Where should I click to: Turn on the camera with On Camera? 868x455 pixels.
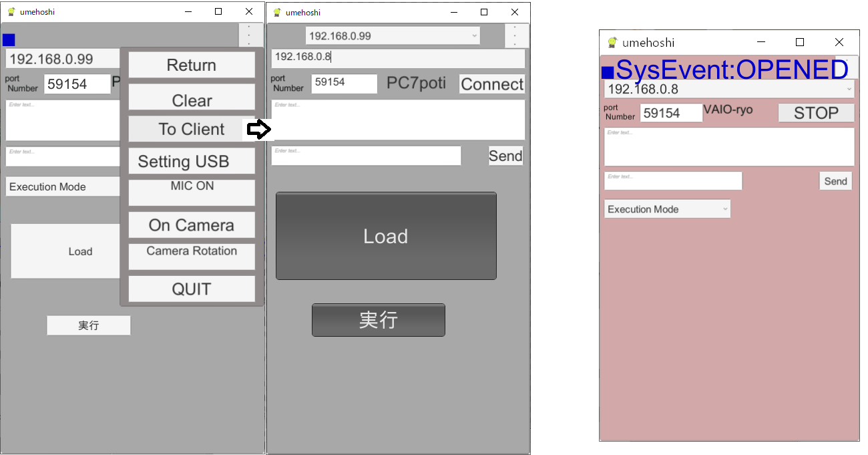tap(192, 225)
